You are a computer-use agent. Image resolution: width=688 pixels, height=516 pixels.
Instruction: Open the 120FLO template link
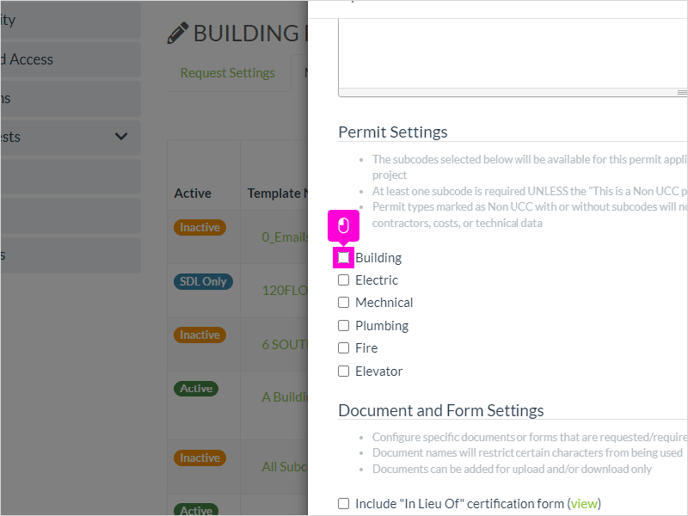point(285,290)
